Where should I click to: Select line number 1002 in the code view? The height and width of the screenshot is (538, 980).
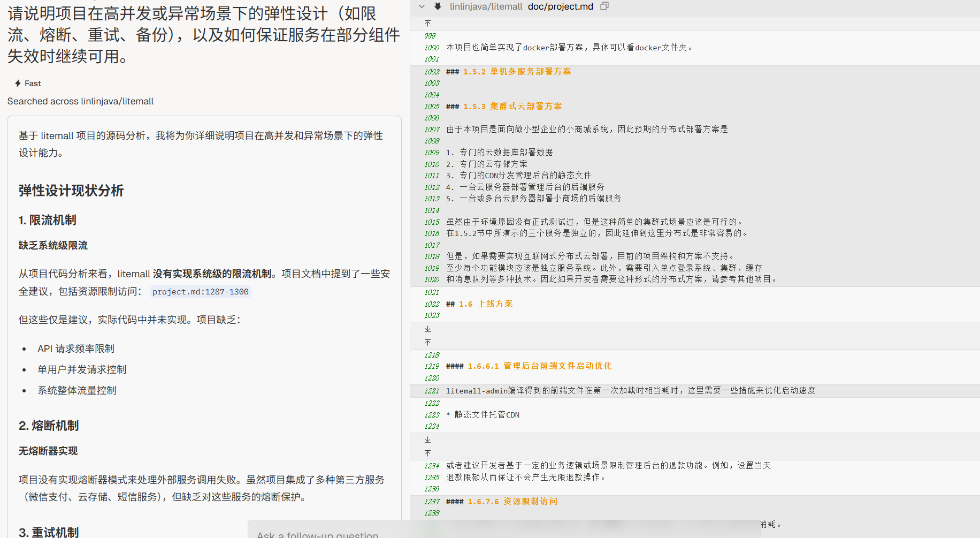click(431, 72)
